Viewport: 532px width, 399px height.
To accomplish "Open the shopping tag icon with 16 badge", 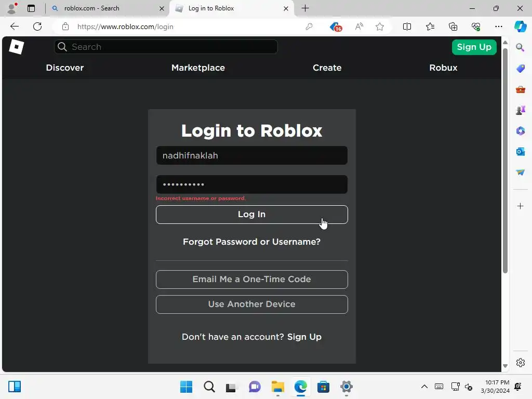I will coord(336,27).
